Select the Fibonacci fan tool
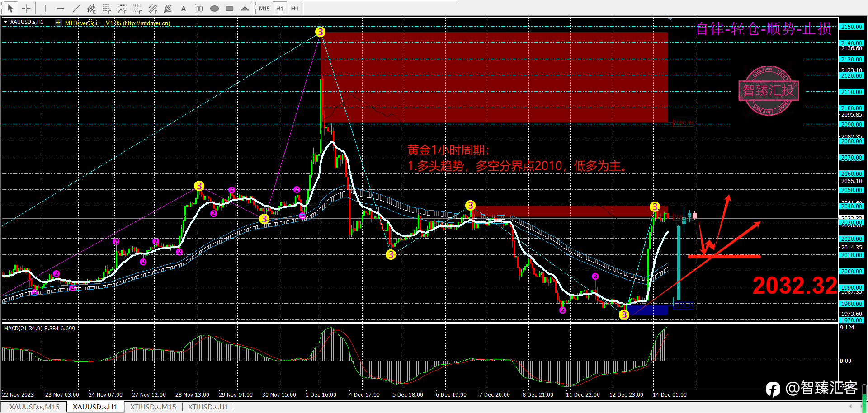Image resolution: width=868 pixels, height=413 pixels. click(168, 8)
